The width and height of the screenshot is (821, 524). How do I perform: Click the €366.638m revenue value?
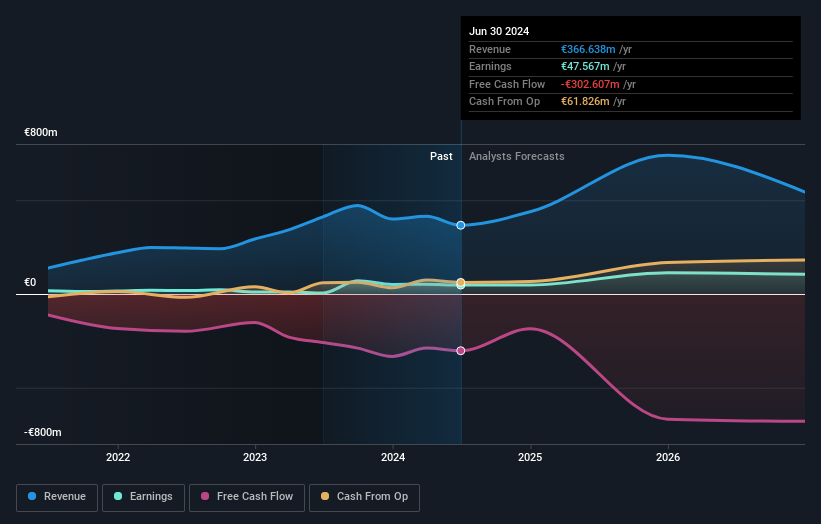click(588, 49)
